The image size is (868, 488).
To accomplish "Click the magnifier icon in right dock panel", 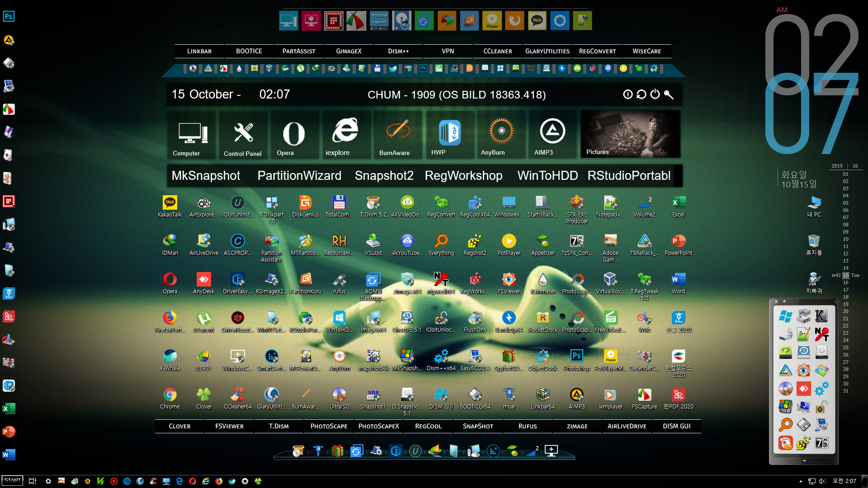I will coord(786,425).
